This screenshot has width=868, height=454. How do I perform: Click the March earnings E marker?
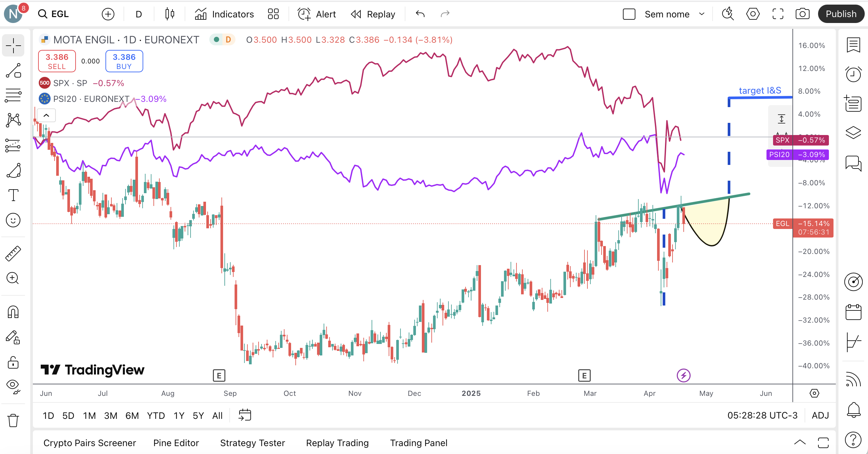point(584,375)
